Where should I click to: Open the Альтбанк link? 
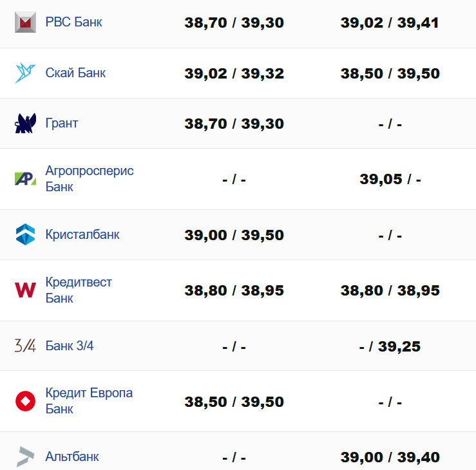click(x=72, y=456)
